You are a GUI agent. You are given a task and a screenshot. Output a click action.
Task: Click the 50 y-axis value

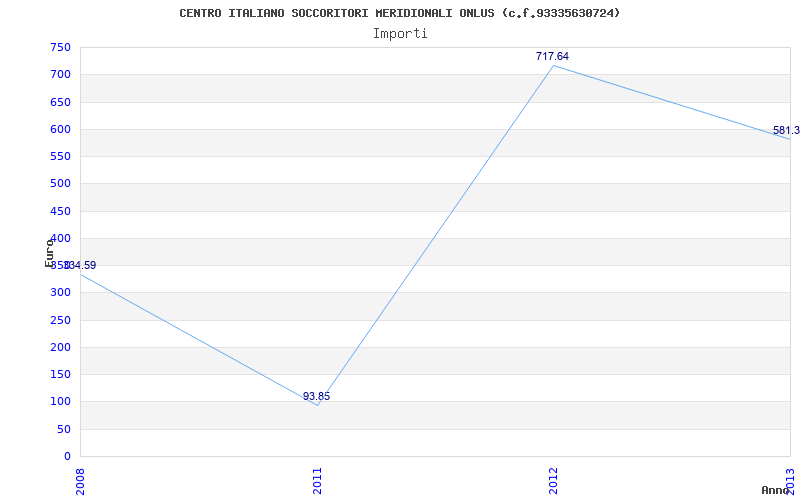[x=64, y=430]
